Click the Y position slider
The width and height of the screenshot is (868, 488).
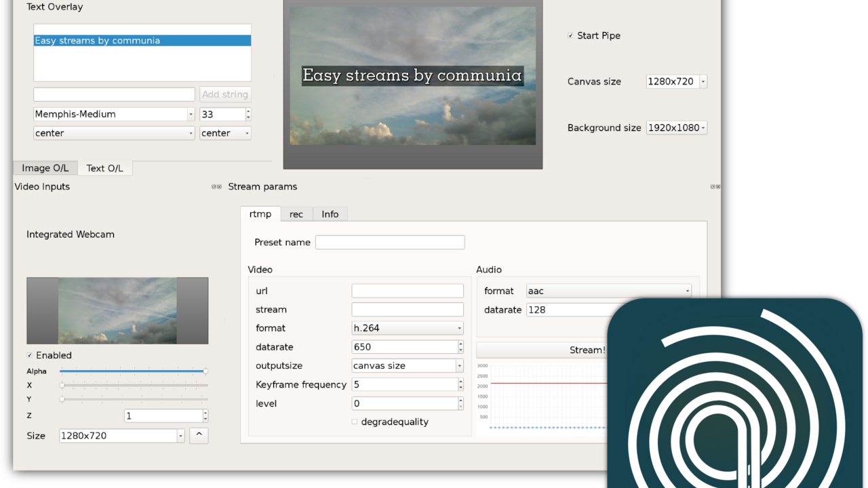(x=133, y=399)
